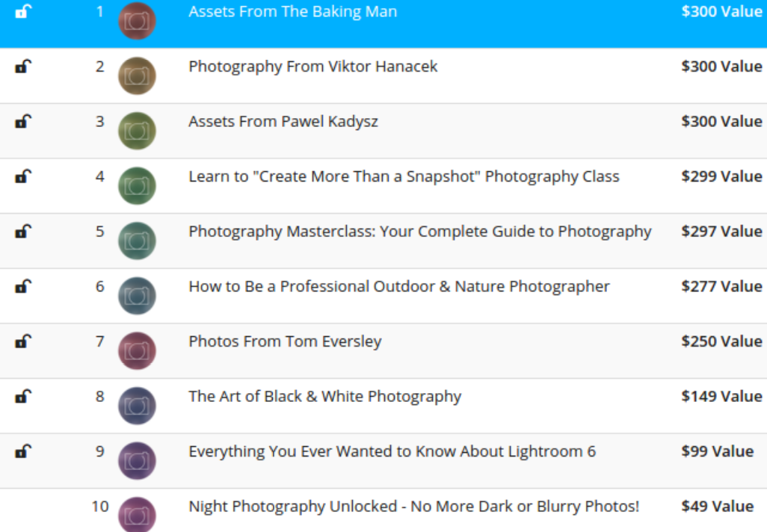Click the unlock icon beside Pawel Kadysz row
Screen dimensions: 767x532
(x=24, y=122)
